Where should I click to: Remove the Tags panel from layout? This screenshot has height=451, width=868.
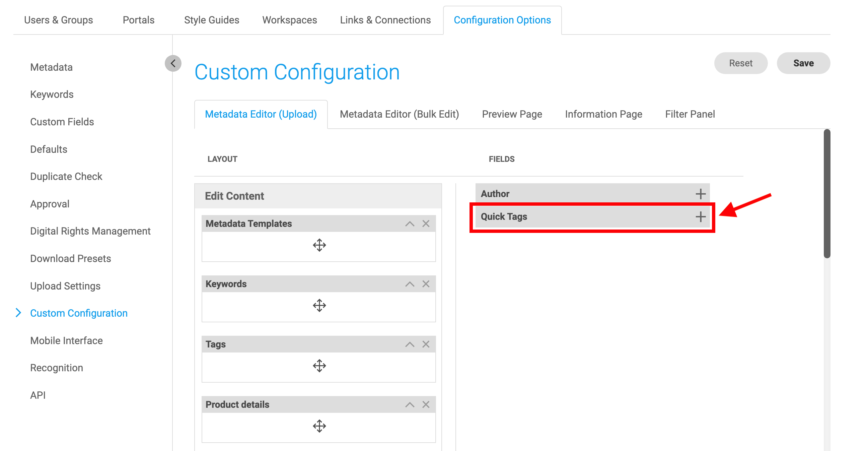(x=426, y=344)
